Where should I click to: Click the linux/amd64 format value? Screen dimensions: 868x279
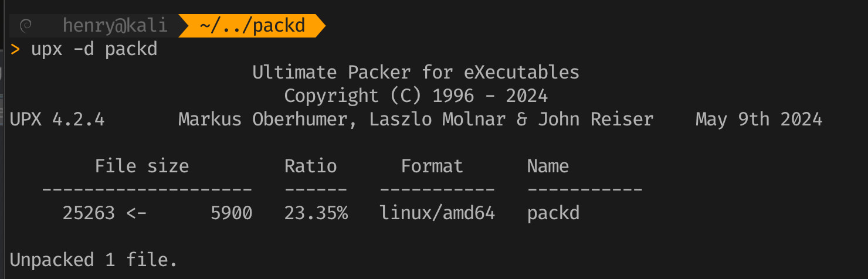(x=437, y=213)
